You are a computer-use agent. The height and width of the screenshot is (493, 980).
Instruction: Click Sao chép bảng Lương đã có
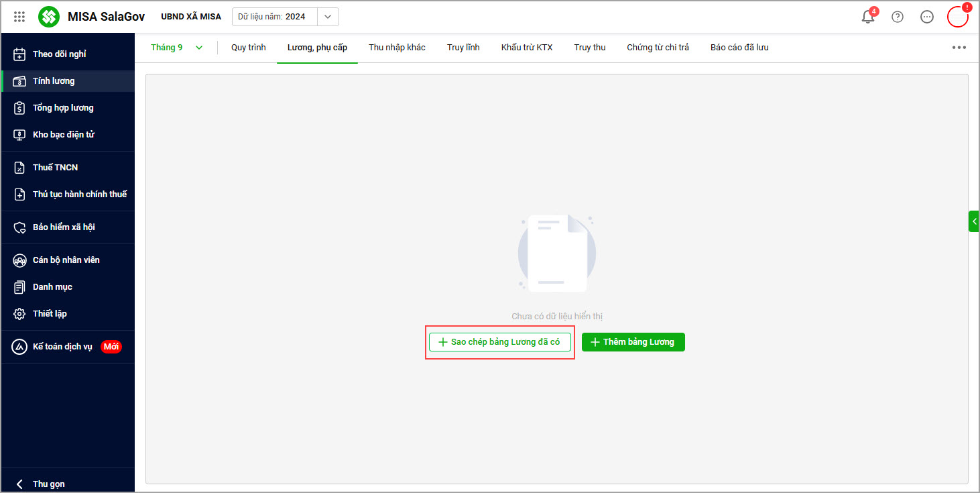click(x=500, y=342)
